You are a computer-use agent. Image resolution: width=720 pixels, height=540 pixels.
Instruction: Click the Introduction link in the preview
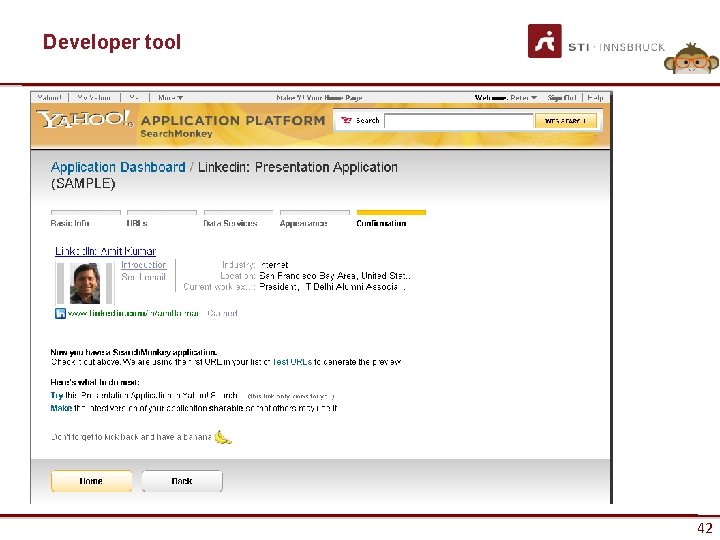coord(144,265)
